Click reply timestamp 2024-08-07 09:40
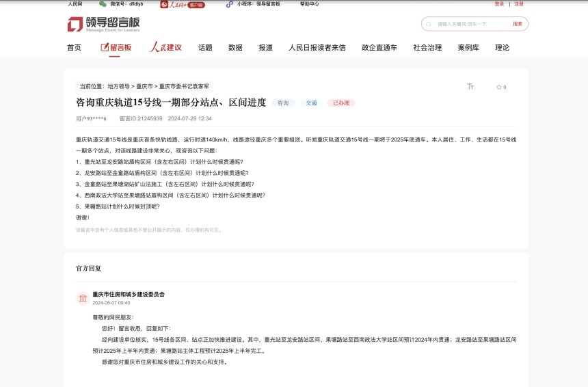This screenshot has height=387, width=588. coord(111,303)
